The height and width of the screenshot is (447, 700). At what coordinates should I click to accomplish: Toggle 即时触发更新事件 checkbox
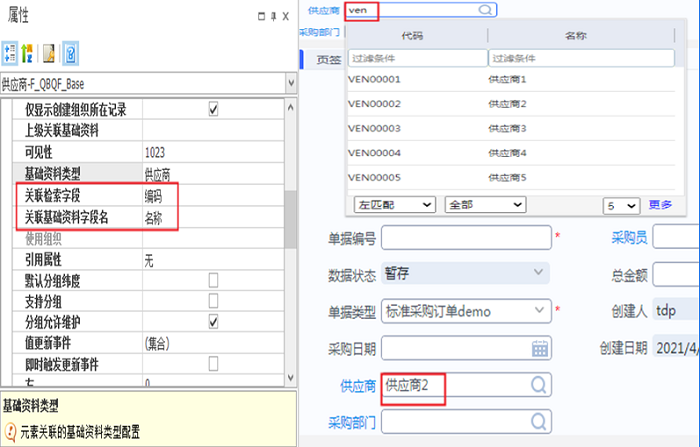213,363
